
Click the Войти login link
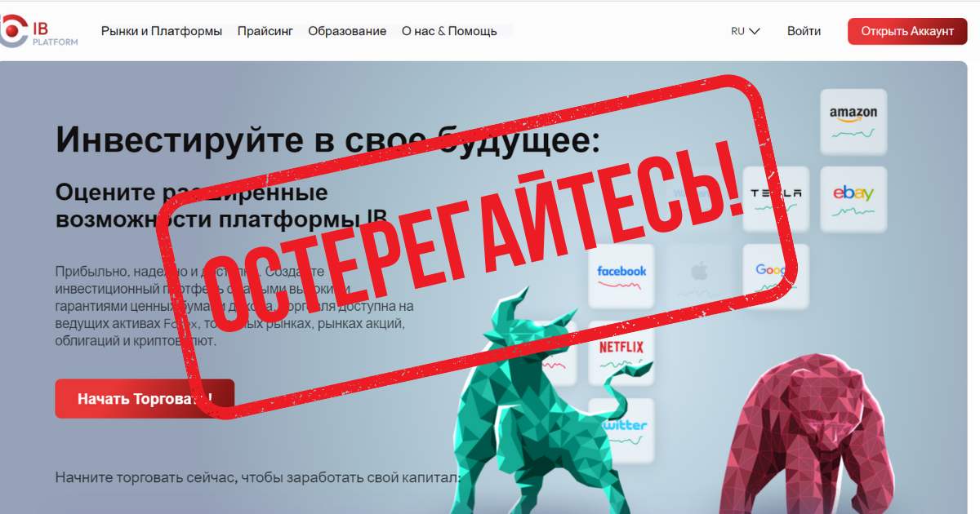(804, 32)
